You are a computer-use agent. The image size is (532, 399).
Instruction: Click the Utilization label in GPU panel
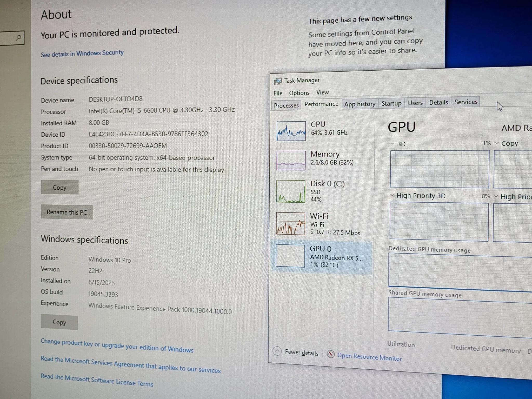(401, 344)
